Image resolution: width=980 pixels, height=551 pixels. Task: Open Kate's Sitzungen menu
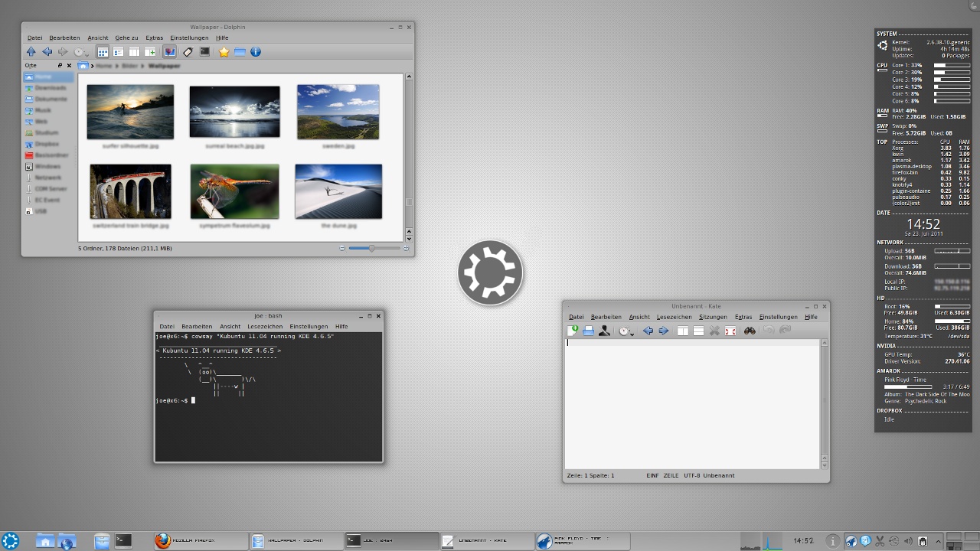[713, 317]
